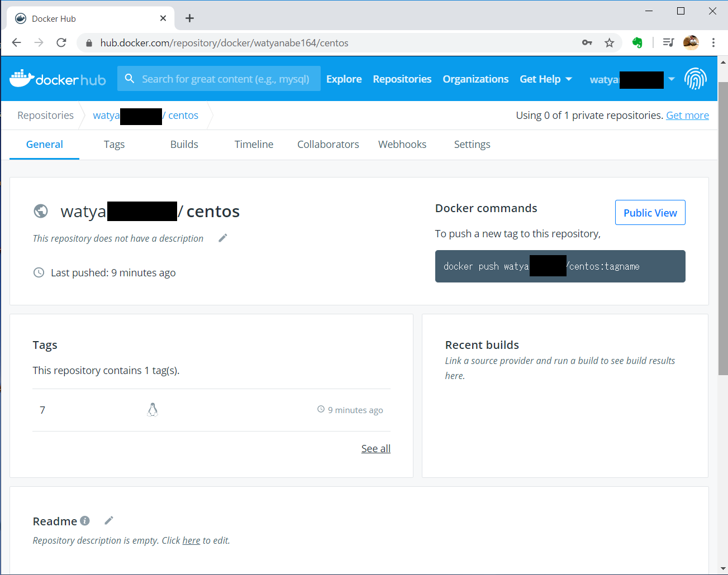Screen dimensions: 728x575
Task: Click 'This repository contains 1 tag(s).' text
Action: tap(106, 371)
